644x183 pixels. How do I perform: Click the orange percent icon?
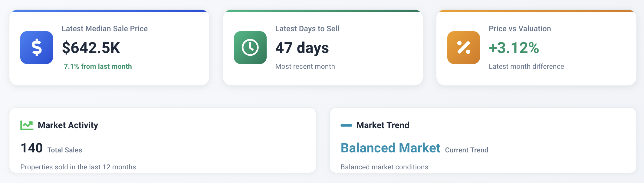pos(463,48)
